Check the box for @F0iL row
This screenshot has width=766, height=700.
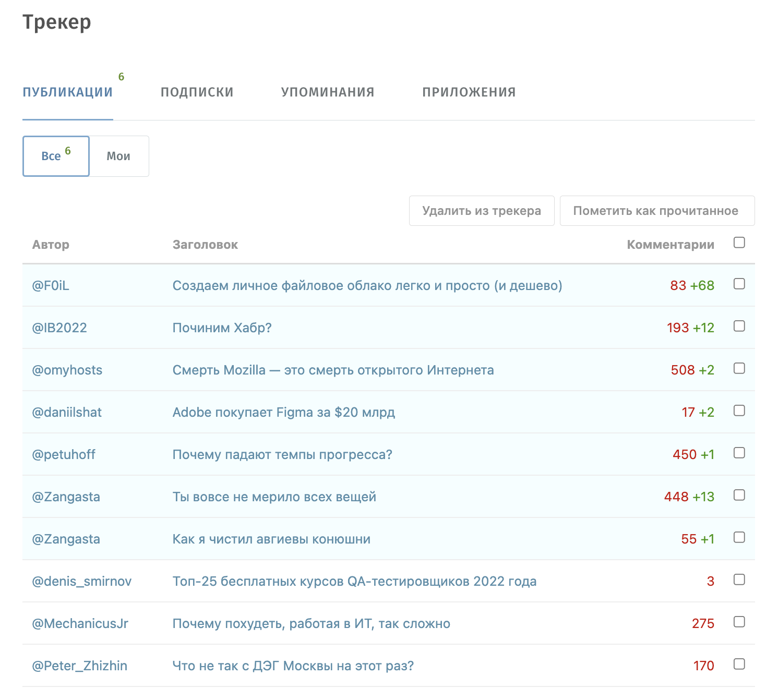[x=739, y=284]
